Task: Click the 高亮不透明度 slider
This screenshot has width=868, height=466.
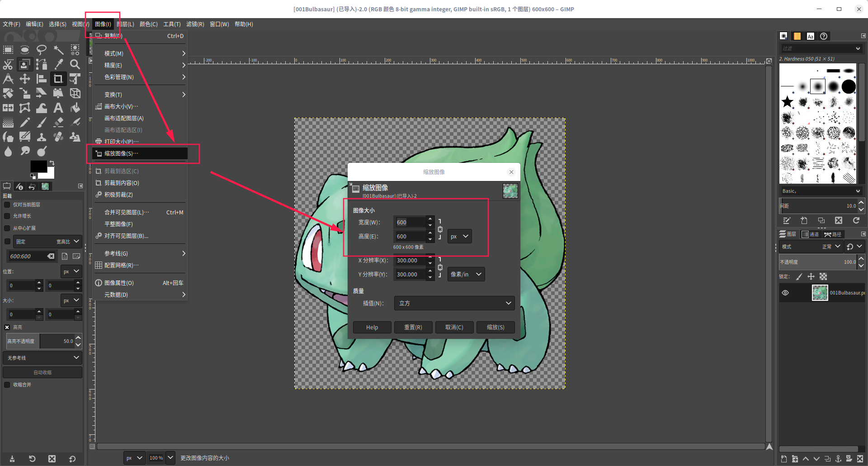Action: pyautogui.click(x=40, y=341)
